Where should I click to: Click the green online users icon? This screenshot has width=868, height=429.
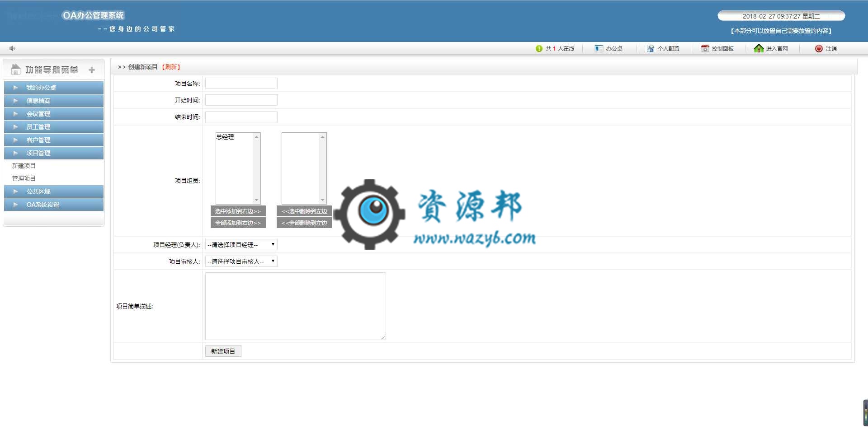point(539,48)
